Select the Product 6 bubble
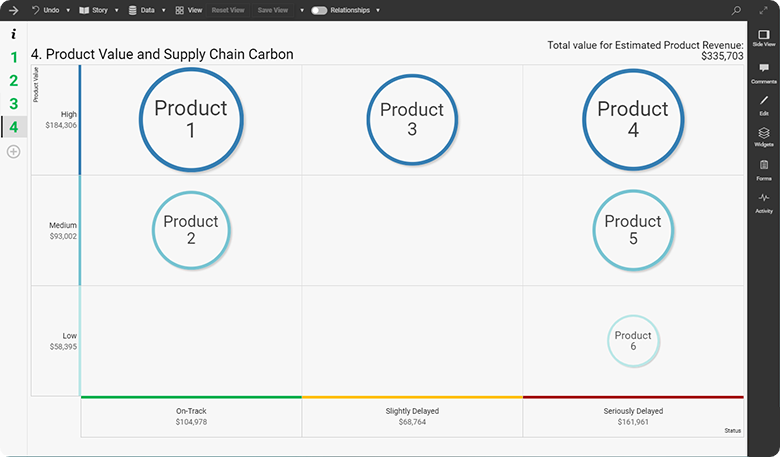 [x=633, y=341]
